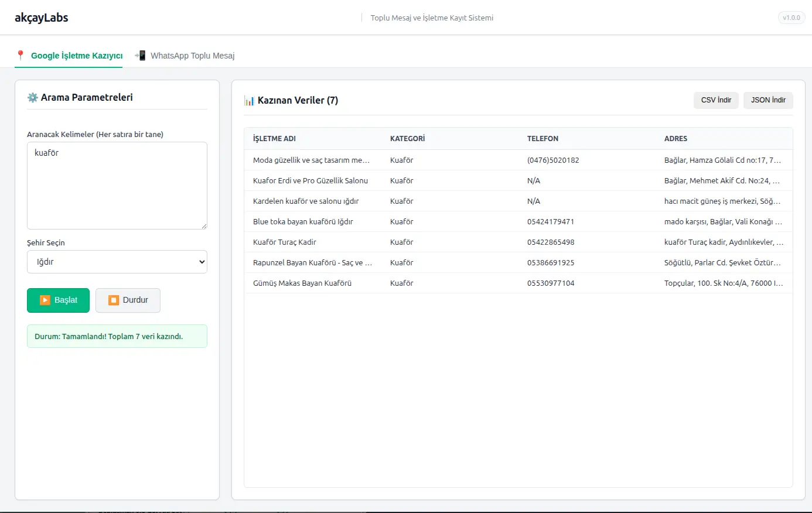Click the map pin icon on Google İşletme tab
812x513 pixels.
pyautogui.click(x=21, y=55)
